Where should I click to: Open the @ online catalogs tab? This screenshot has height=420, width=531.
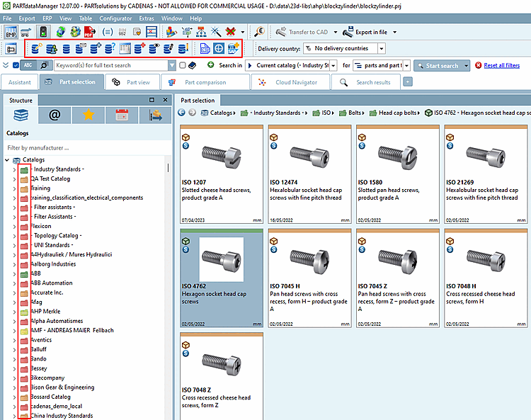[55, 115]
